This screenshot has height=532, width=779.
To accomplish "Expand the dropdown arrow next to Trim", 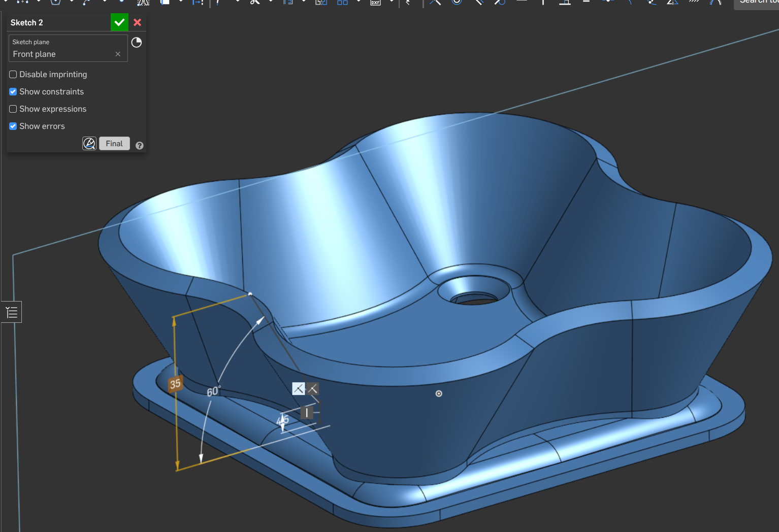I will click(x=271, y=2).
